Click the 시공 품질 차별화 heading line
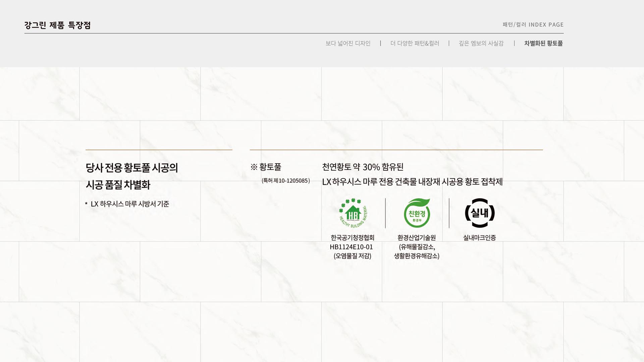 click(118, 185)
